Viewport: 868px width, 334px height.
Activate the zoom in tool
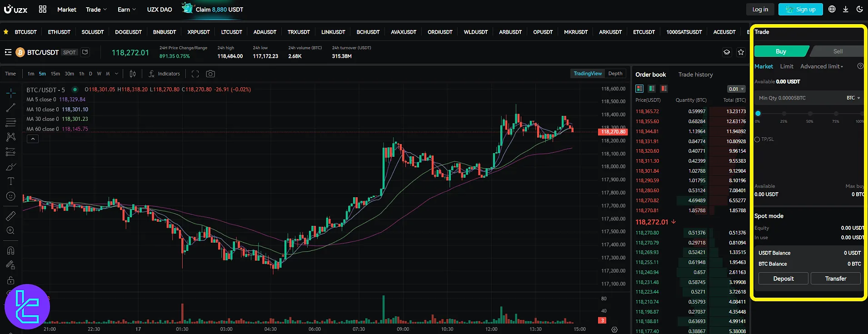point(11,230)
